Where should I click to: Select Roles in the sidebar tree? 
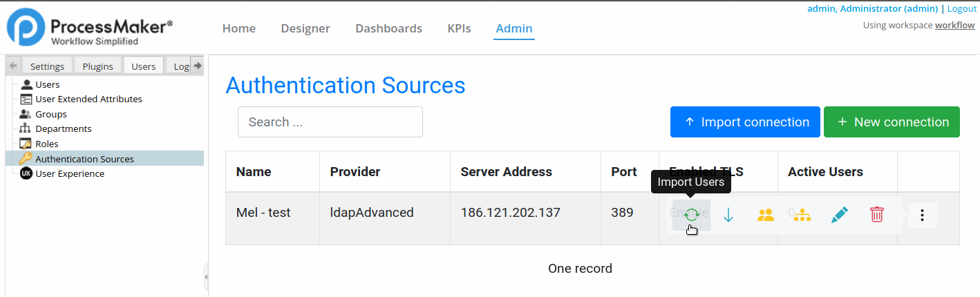tap(47, 144)
